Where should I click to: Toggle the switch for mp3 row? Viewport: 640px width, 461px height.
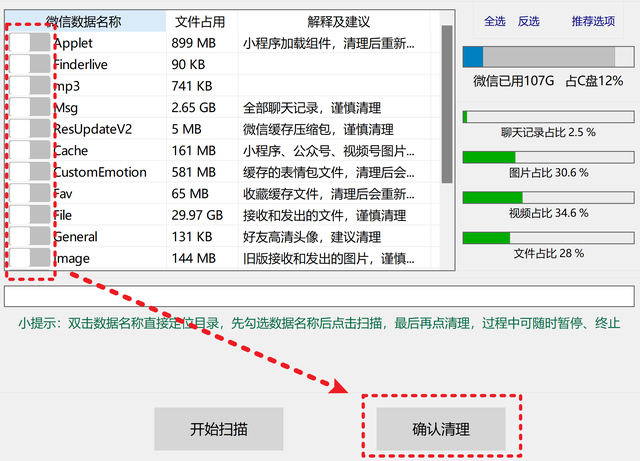click(x=30, y=86)
